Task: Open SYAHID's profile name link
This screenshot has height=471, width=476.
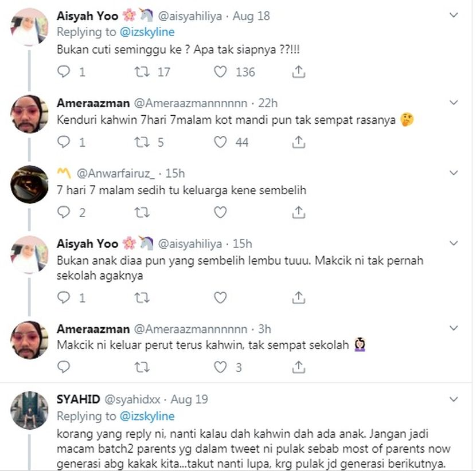Action: pos(79,399)
